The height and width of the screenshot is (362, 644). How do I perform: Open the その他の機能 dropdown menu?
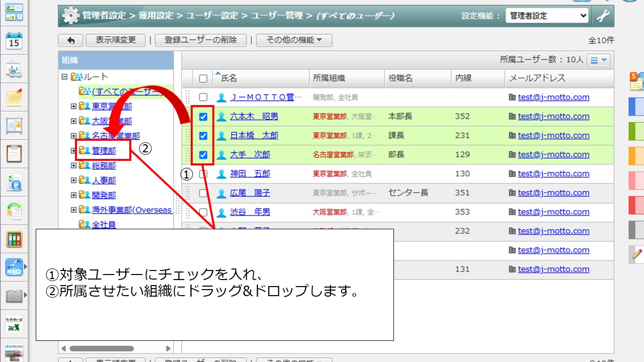294,40
